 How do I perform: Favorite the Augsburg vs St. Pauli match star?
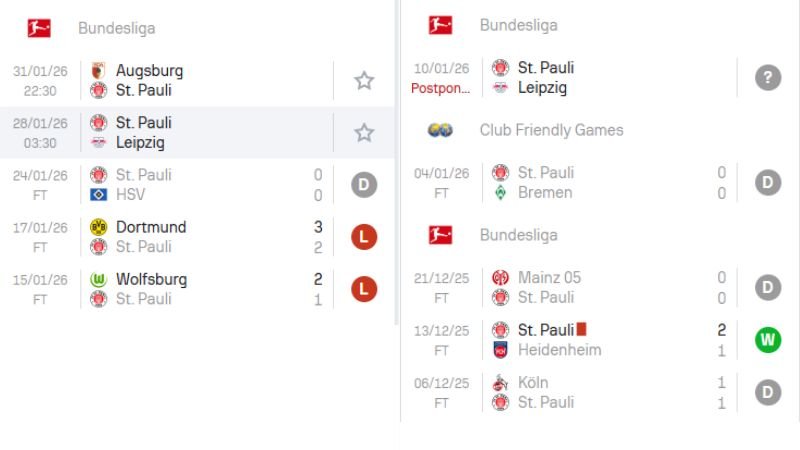(364, 80)
